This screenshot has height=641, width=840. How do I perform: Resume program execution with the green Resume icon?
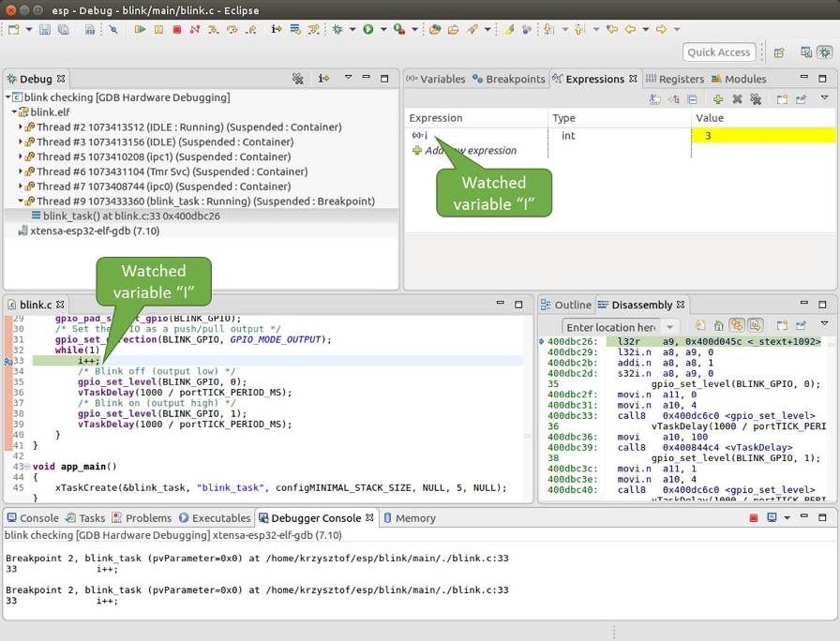coord(140,29)
